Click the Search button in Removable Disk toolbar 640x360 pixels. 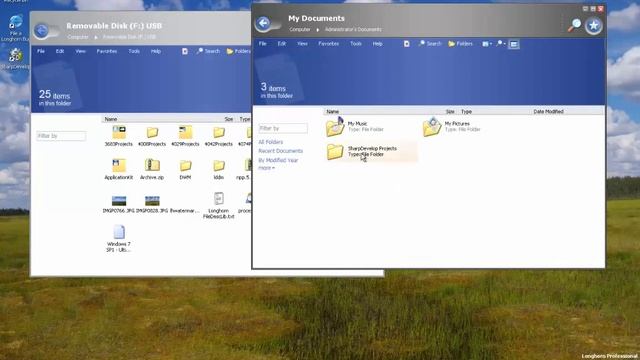(208, 51)
